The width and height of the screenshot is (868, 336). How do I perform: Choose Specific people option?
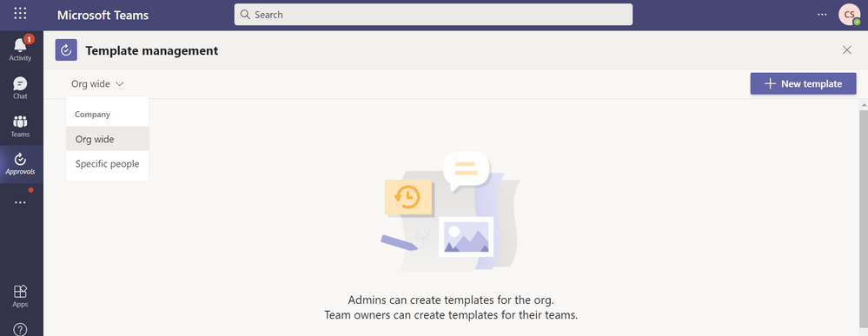tap(108, 164)
